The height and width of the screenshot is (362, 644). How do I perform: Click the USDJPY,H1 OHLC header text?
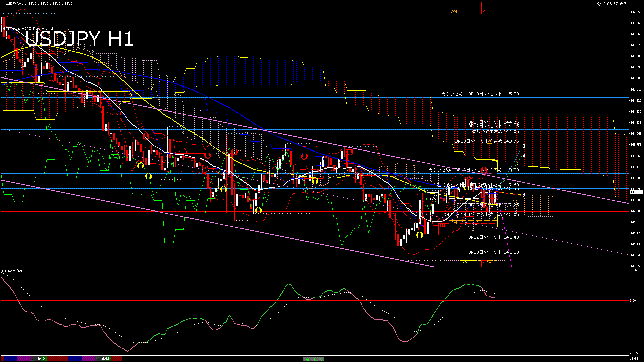click(x=39, y=3)
